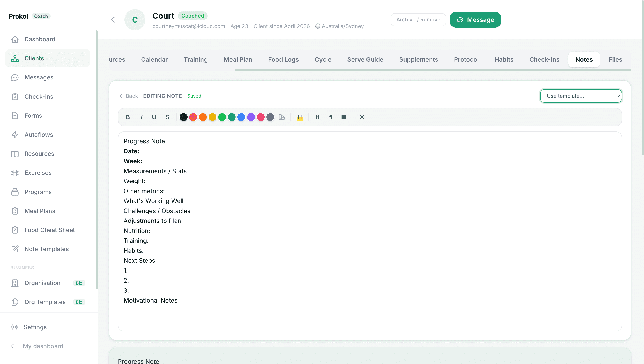Switch to the Files tab
The image size is (644, 364).
[x=615, y=59]
